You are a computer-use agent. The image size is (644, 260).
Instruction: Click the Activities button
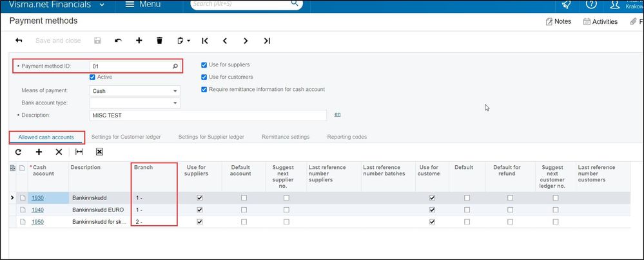[x=600, y=21]
